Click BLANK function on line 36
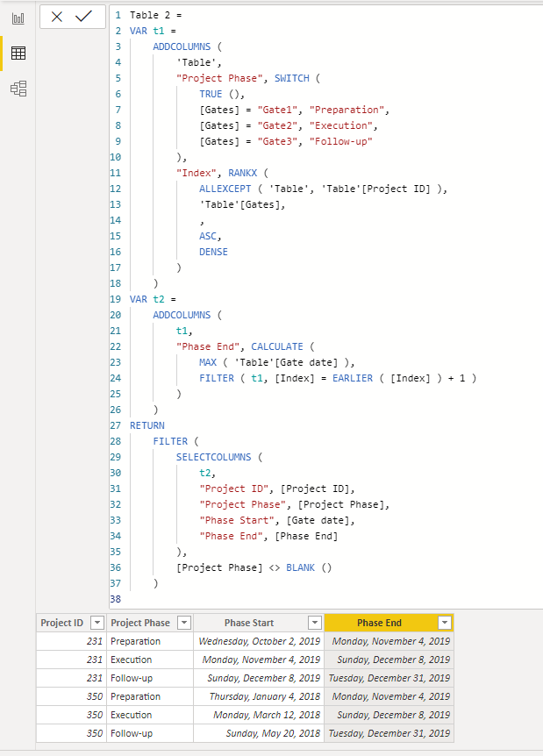 tap(300, 567)
